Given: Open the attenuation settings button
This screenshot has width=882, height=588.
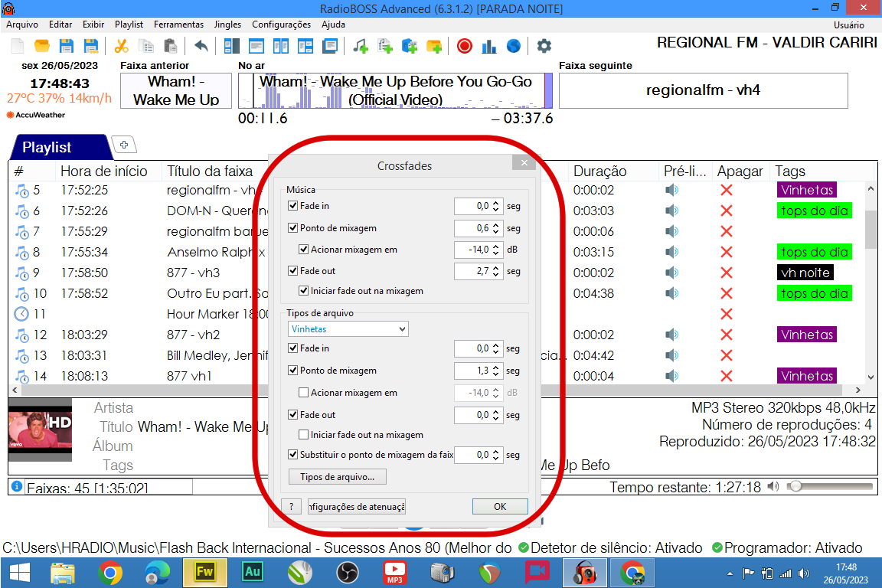Looking at the screenshot, I should coord(357,506).
